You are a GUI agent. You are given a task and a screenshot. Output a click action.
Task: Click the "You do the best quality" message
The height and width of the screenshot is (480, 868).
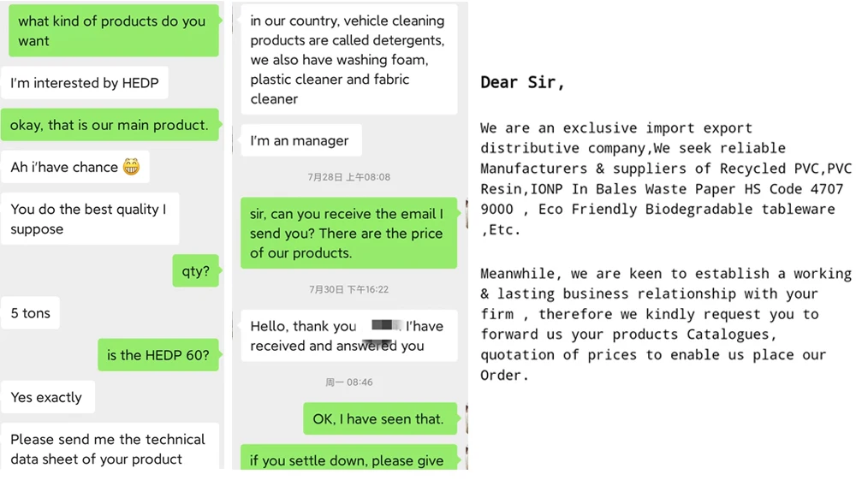coord(89,219)
